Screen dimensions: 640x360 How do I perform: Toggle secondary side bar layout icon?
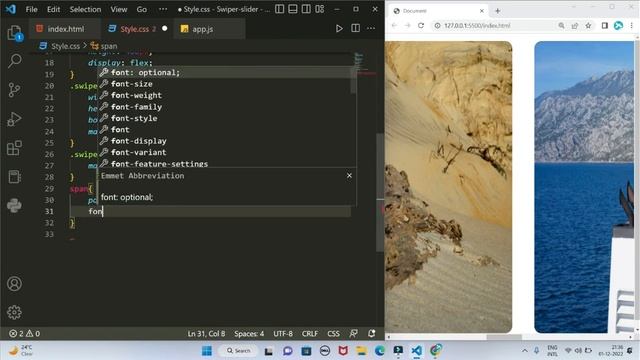(306, 9)
